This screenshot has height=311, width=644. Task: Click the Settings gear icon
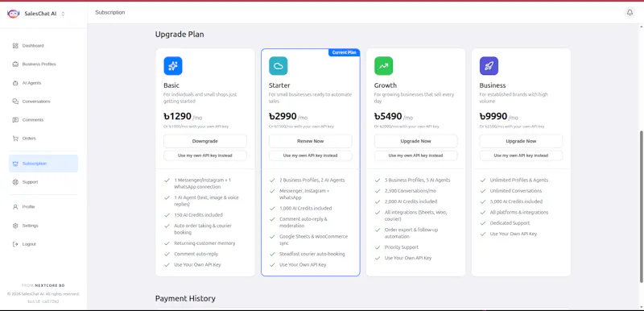(15, 226)
